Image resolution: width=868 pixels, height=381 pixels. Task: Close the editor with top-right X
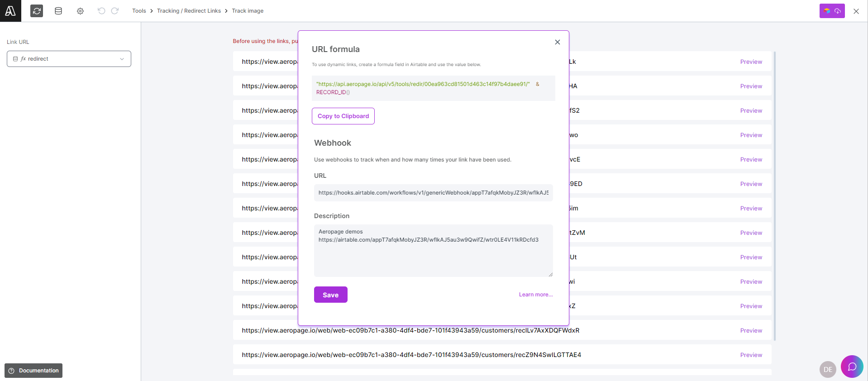pyautogui.click(x=856, y=11)
